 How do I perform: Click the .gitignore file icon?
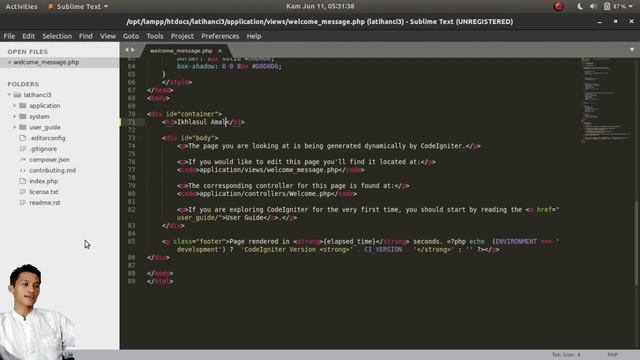click(23, 149)
